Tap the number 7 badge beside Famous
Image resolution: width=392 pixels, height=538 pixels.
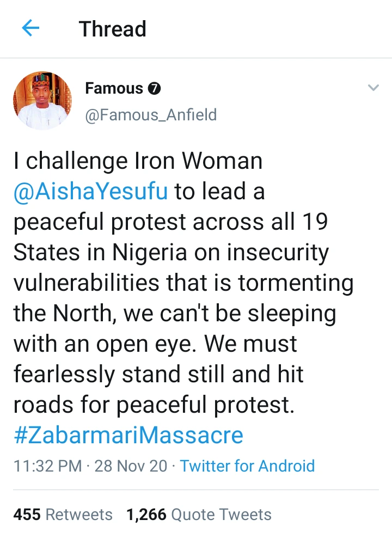click(154, 89)
